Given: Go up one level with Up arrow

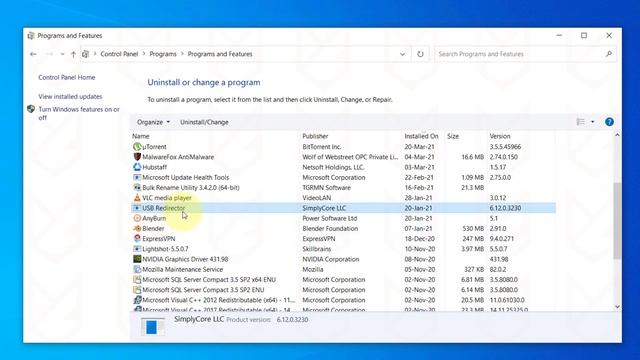Looking at the screenshot, I should pos(73,54).
